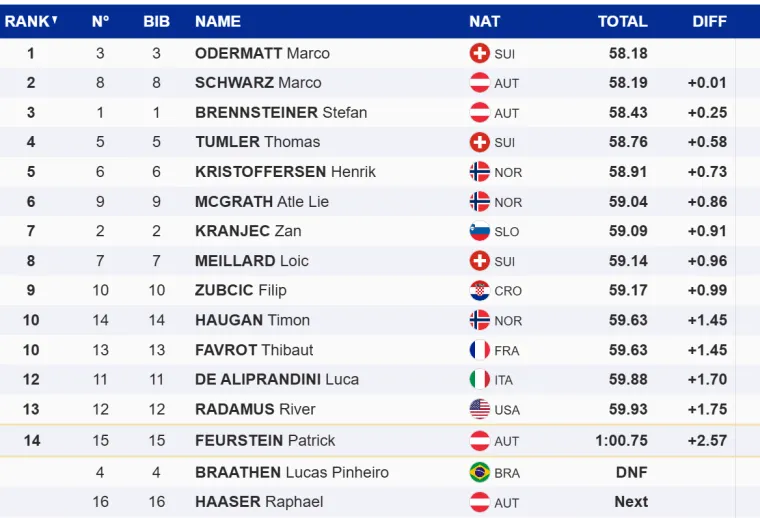Click the BIB column header

point(157,21)
